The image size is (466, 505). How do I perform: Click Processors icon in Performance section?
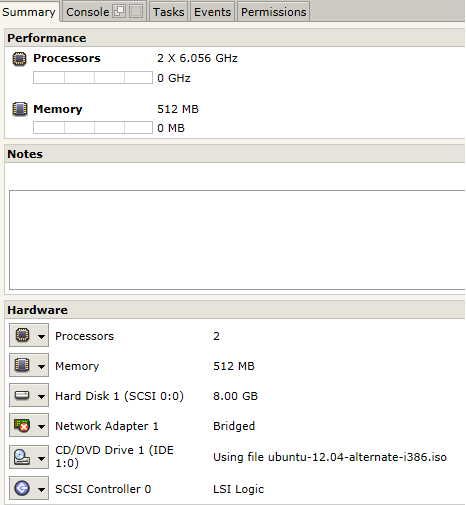pyautogui.click(x=19, y=59)
